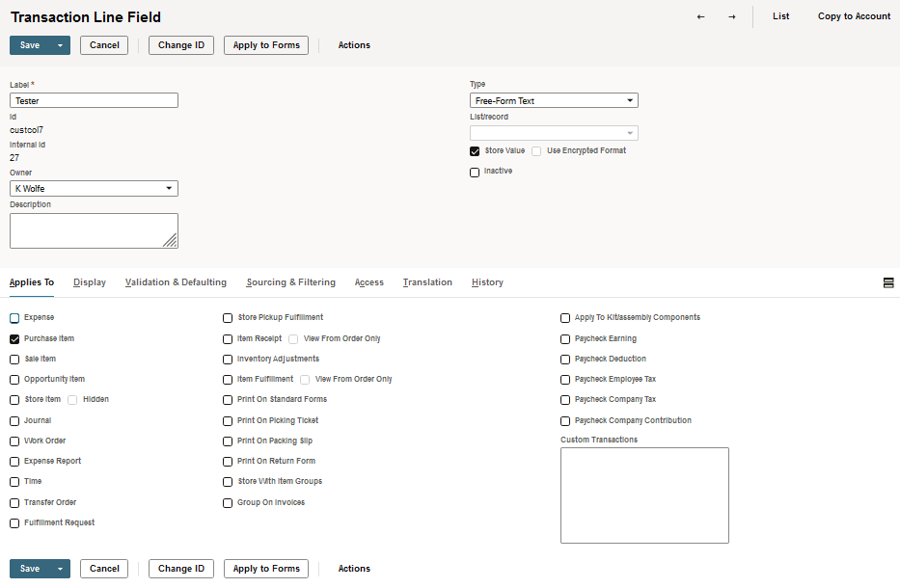Check the Store With Item Groups checkbox
The width and height of the screenshot is (900, 588).
point(228,482)
